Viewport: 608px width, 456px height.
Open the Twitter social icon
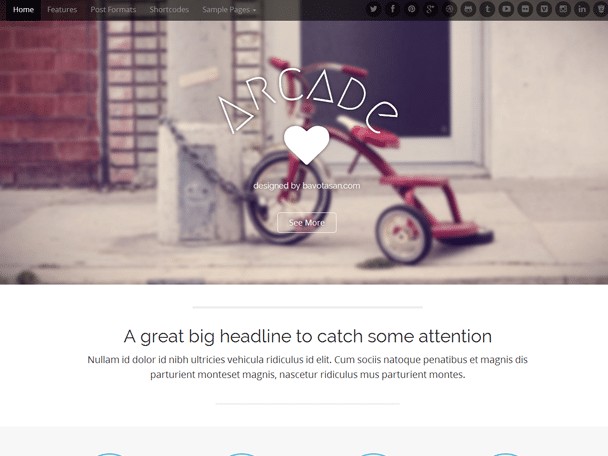point(373,9)
